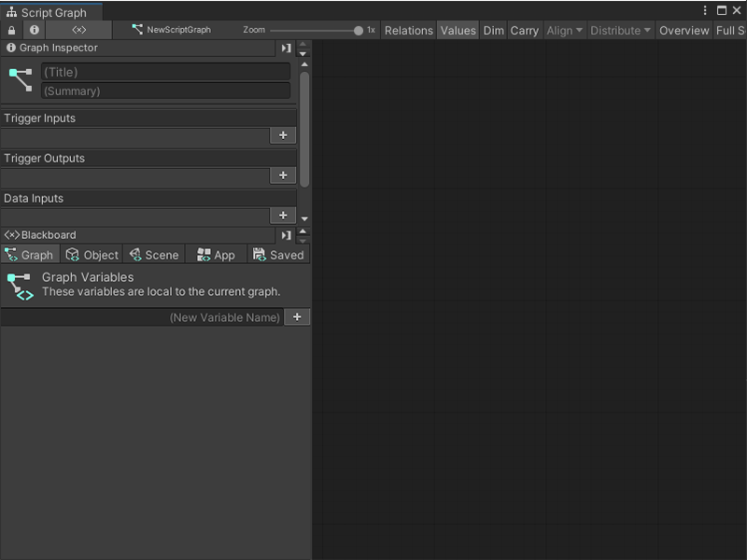Viewport: 747px width, 560px height.
Task: Click the Blackboard variables icon
Action: pyautogui.click(x=10, y=234)
